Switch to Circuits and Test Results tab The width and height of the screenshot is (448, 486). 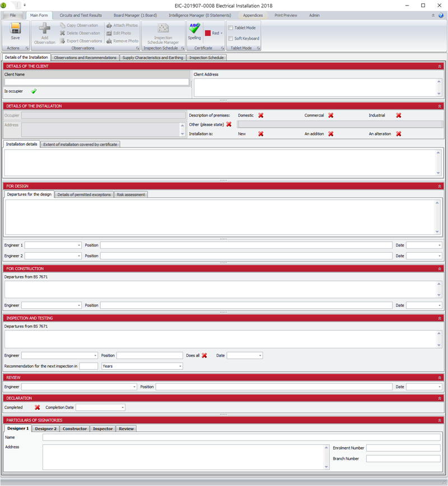(x=81, y=15)
